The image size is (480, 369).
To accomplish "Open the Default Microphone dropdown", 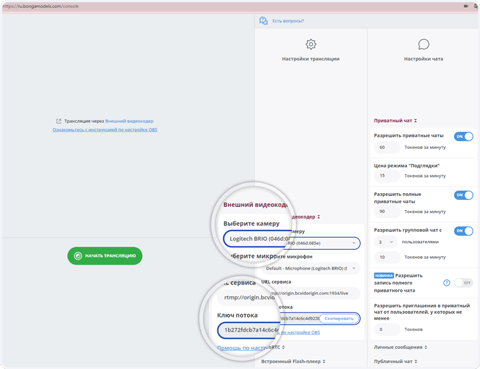I will 311,268.
